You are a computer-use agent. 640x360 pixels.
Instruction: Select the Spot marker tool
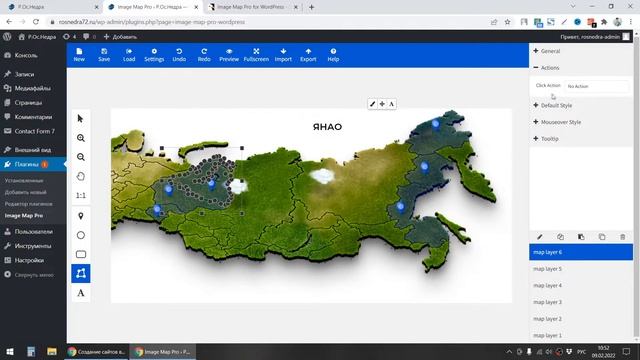pyautogui.click(x=80, y=216)
